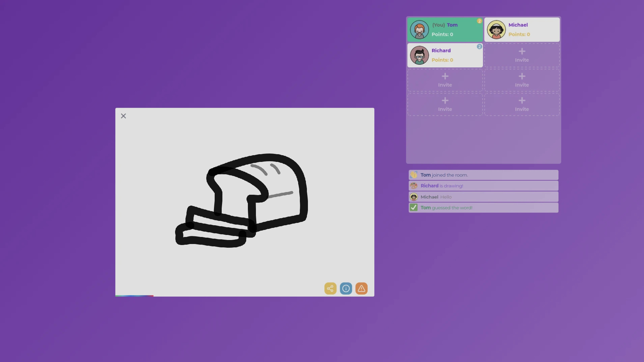
Task: Click the rainbow color strip below the canvas
Action: coord(134,296)
